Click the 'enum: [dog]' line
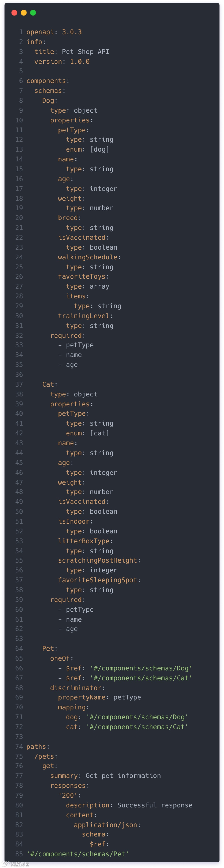Image resolution: width=224 pixels, height=868 pixels. point(87,149)
